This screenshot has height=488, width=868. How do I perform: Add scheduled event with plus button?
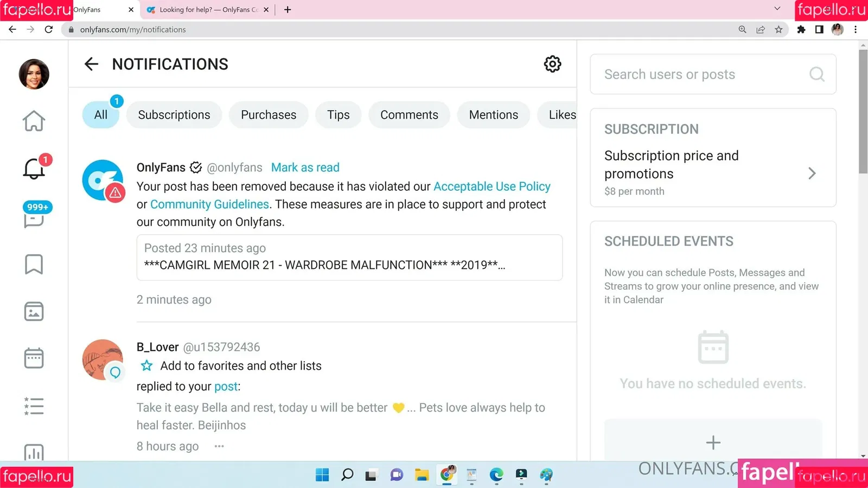coord(713,442)
